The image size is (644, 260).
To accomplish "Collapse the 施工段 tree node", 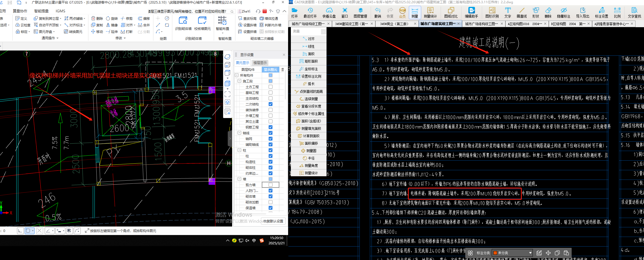I will pyautogui.click(x=240, y=81).
